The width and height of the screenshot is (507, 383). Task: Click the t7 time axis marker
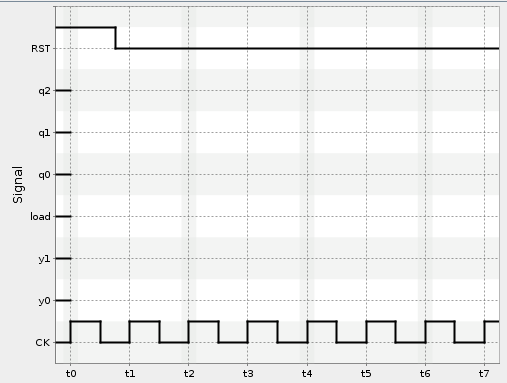tap(484, 374)
